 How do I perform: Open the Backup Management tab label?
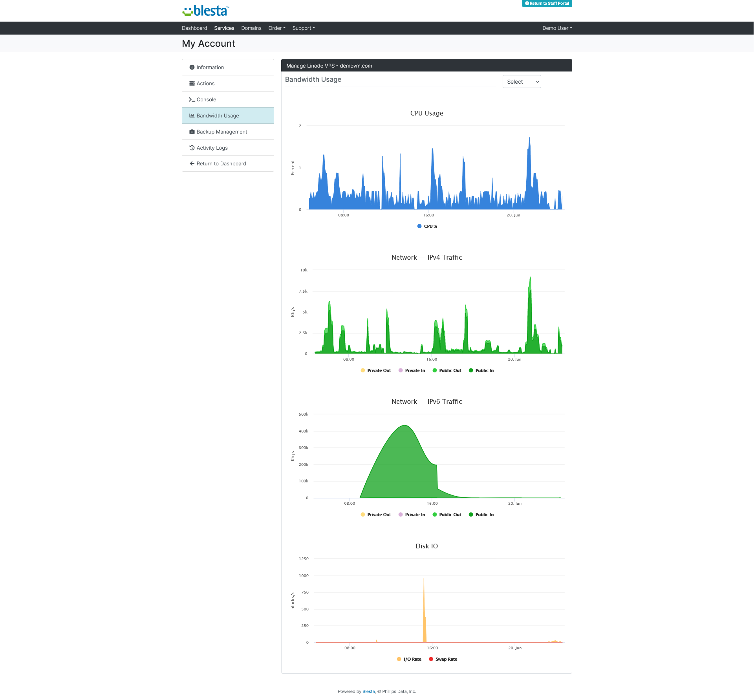tap(222, 132)
